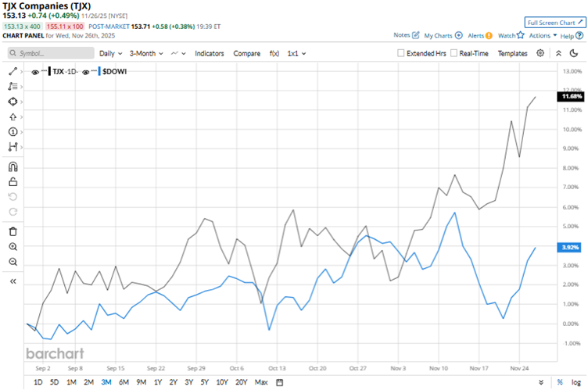
Task: Select the 5Y time range
Action: coord(204,382)
